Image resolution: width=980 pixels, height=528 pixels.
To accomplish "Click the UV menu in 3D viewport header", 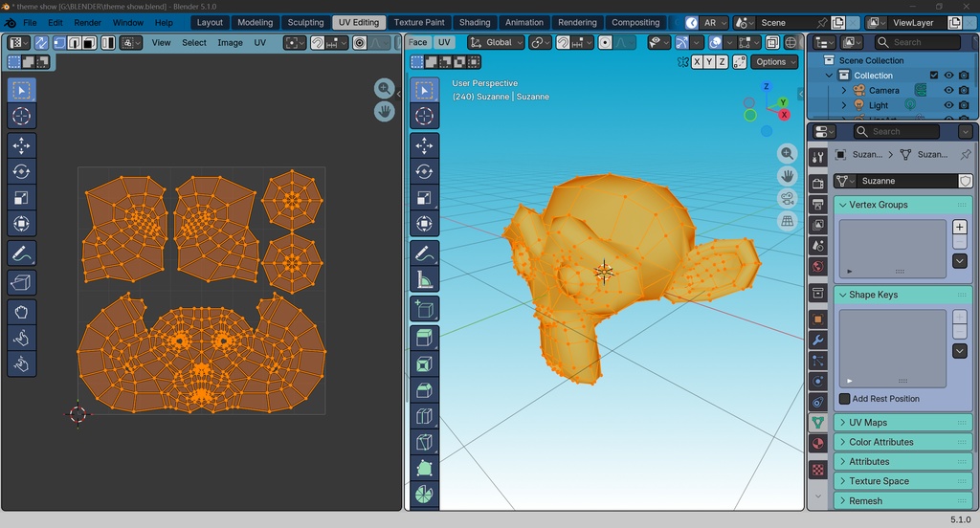I will 444,42.
